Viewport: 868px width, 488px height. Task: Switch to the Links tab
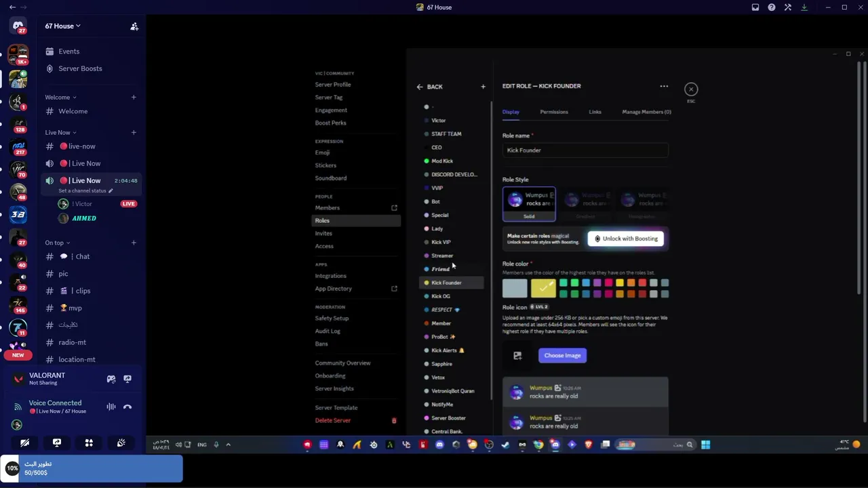(595, 112)
